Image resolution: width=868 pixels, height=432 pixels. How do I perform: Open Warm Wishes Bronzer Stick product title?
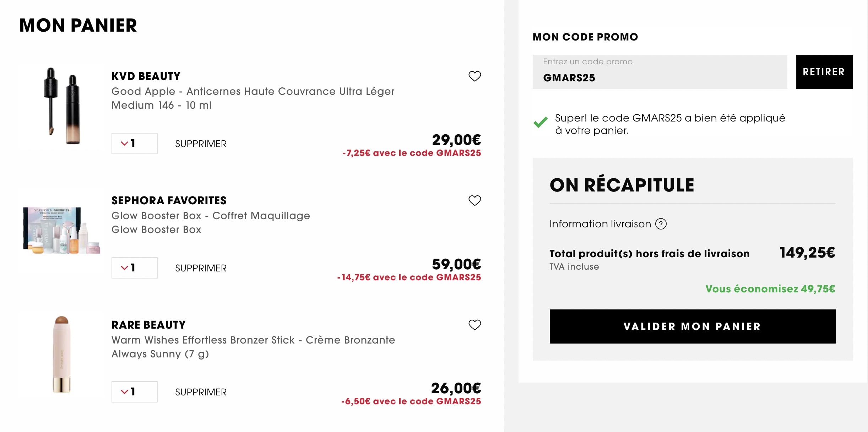pyautogui.click(x=253, y=340)
